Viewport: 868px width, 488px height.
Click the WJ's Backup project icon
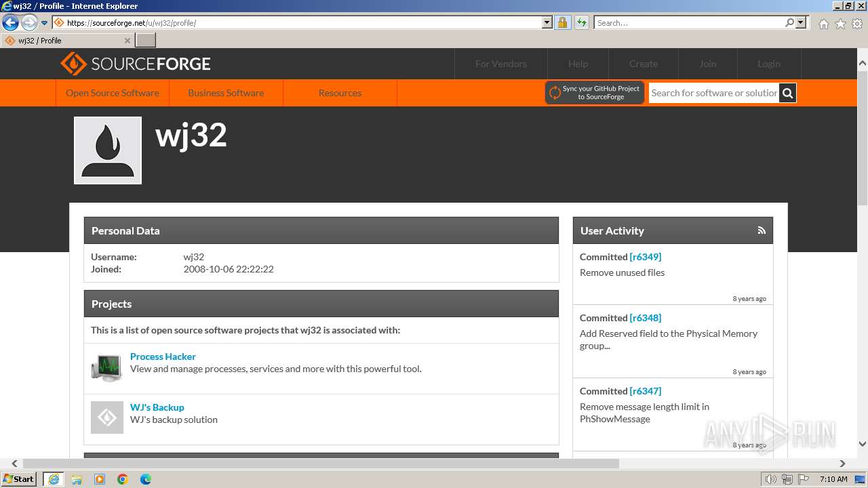point(107,418)
